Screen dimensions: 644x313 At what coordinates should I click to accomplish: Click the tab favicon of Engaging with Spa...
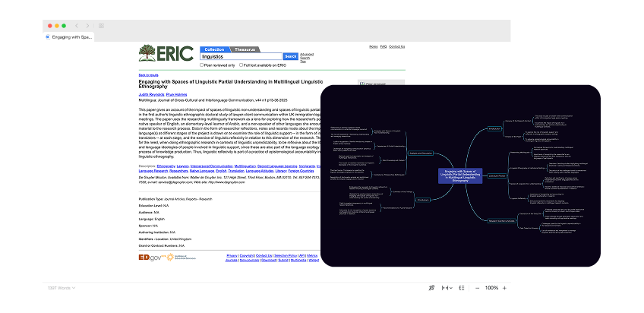[48, 37]
